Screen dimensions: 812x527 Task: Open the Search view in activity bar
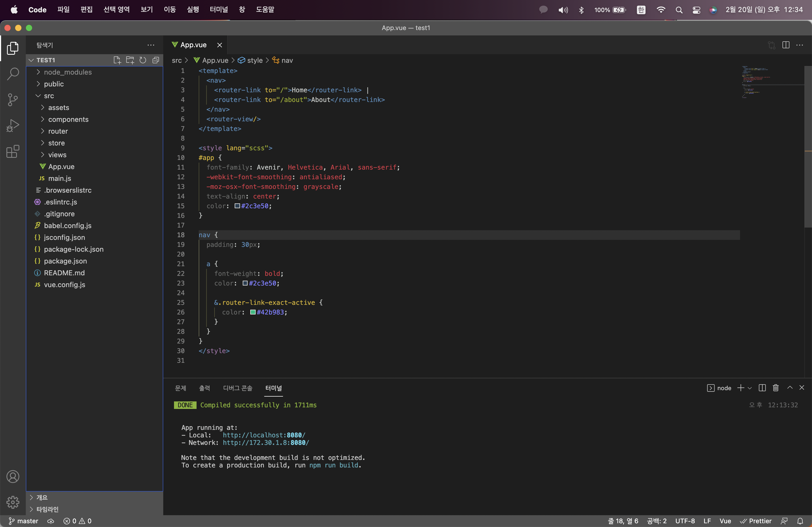click(13, 74)
